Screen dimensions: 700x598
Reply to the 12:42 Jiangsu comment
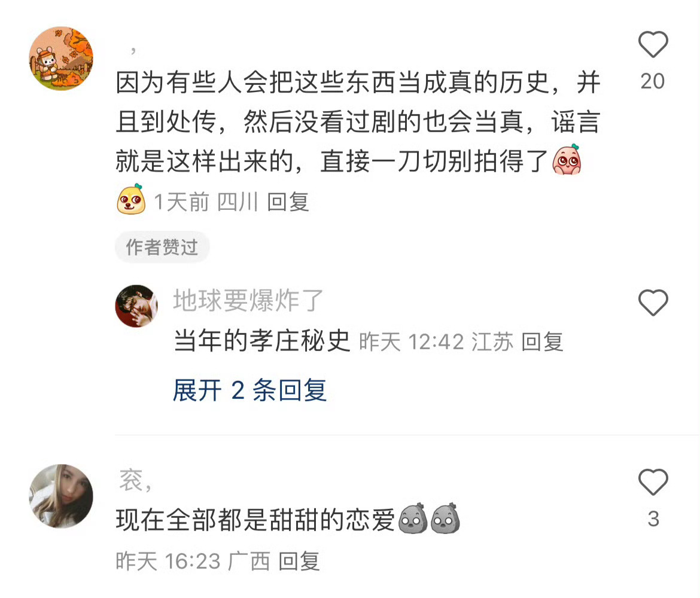[542, 342]
